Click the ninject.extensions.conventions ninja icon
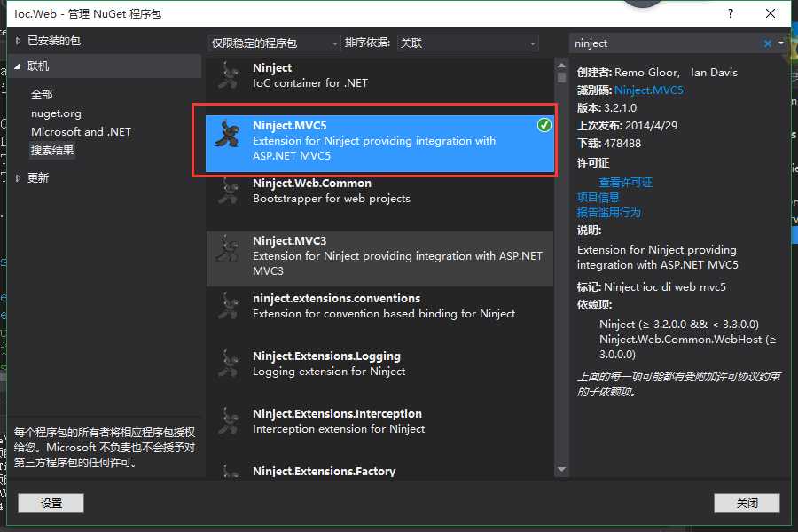The height and width of the screenshot is (532, 798). [229, 306]
